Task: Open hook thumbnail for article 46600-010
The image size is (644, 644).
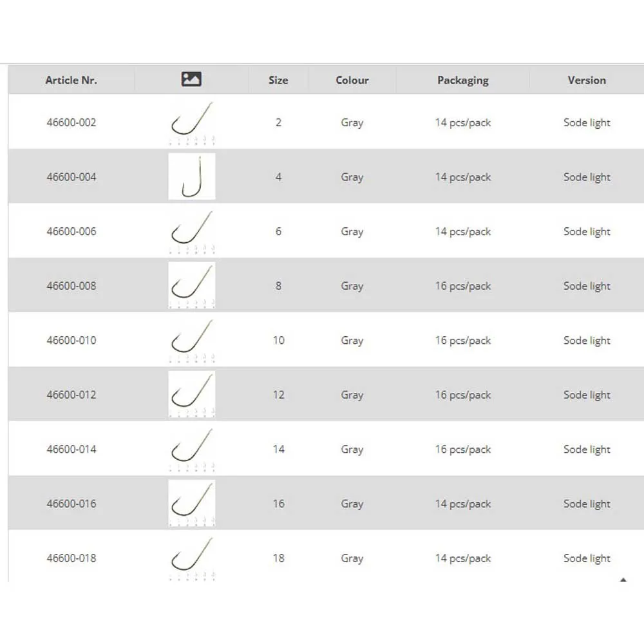Action: [192, 340]
